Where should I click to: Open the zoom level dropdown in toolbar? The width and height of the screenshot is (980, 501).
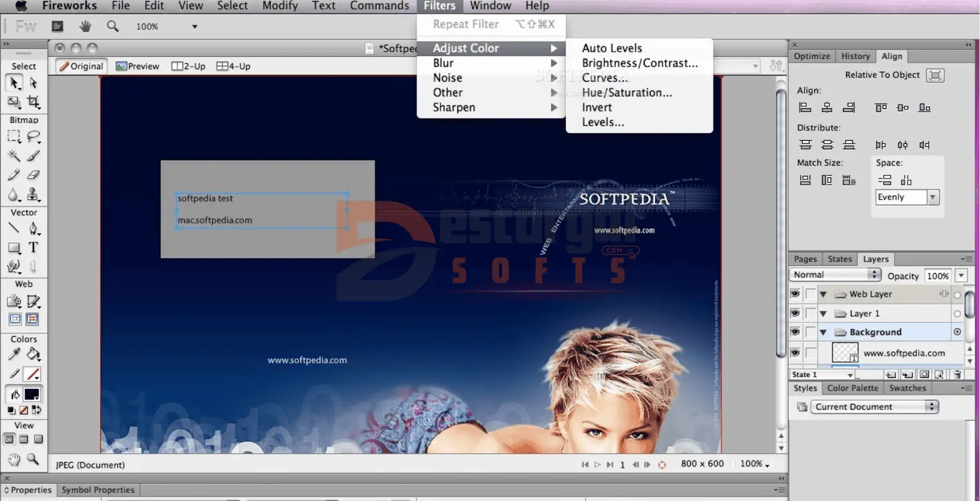point(194,27)
